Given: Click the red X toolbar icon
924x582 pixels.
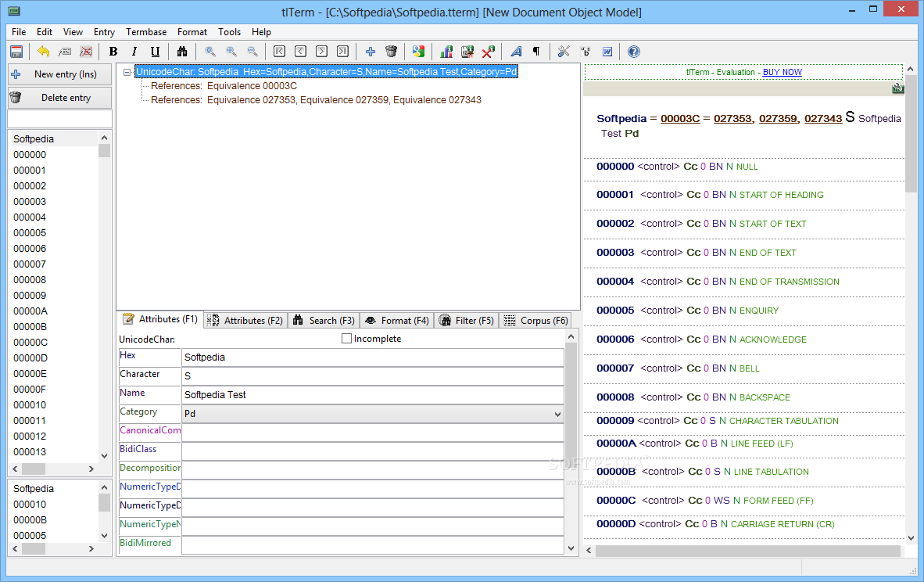Looking at the screenshot, I should [x=488, y=52].
